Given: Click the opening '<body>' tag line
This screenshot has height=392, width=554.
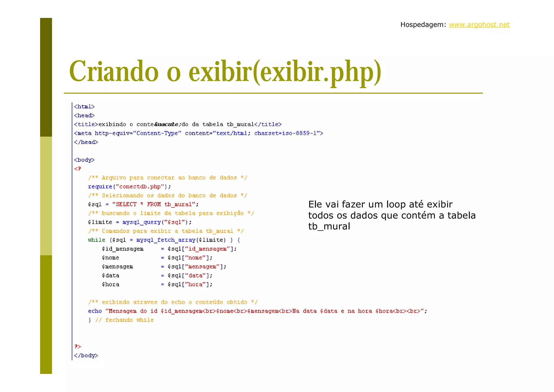Looking at the screenshot, I should 84,160.
